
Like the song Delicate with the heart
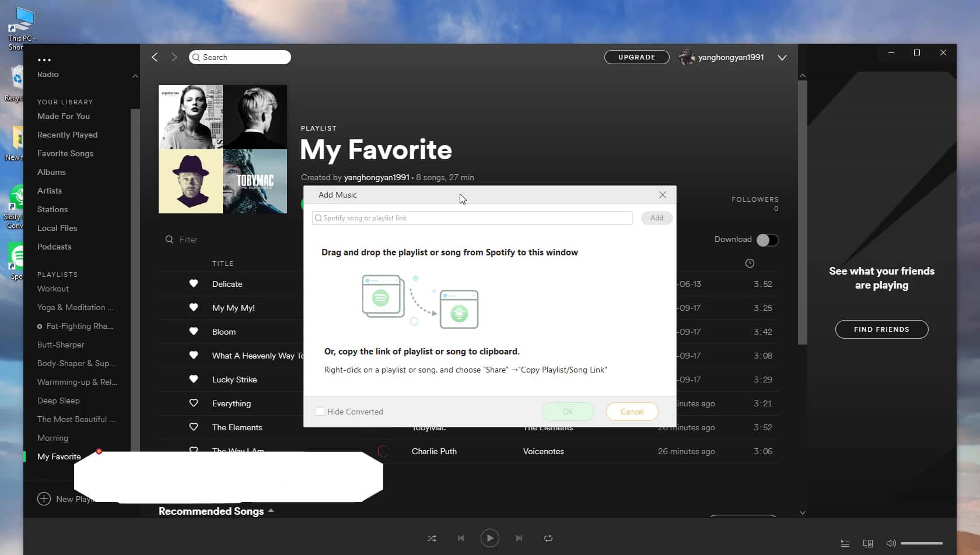[x=193, y=284]
